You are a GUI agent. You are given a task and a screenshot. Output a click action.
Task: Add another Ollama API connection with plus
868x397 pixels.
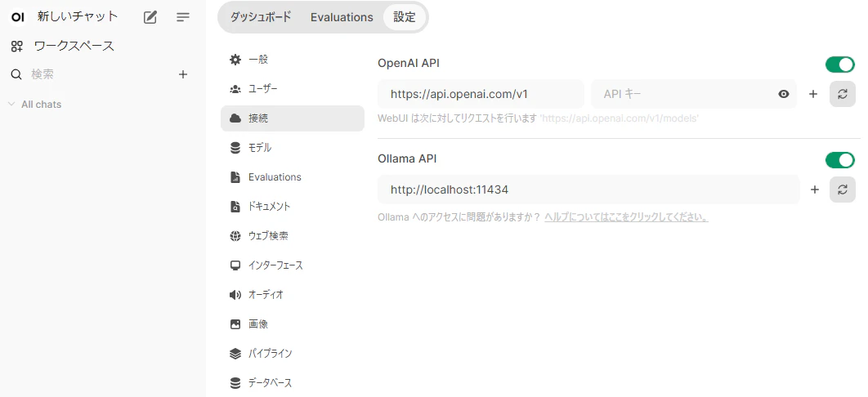[x=815, y=190]
